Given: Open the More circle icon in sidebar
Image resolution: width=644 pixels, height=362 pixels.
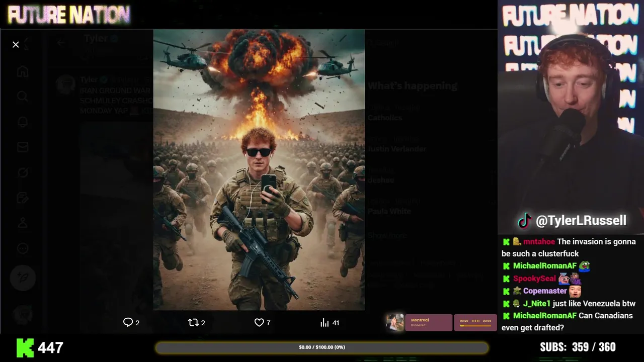Looking at the screenshot, I should click(23, 248).
